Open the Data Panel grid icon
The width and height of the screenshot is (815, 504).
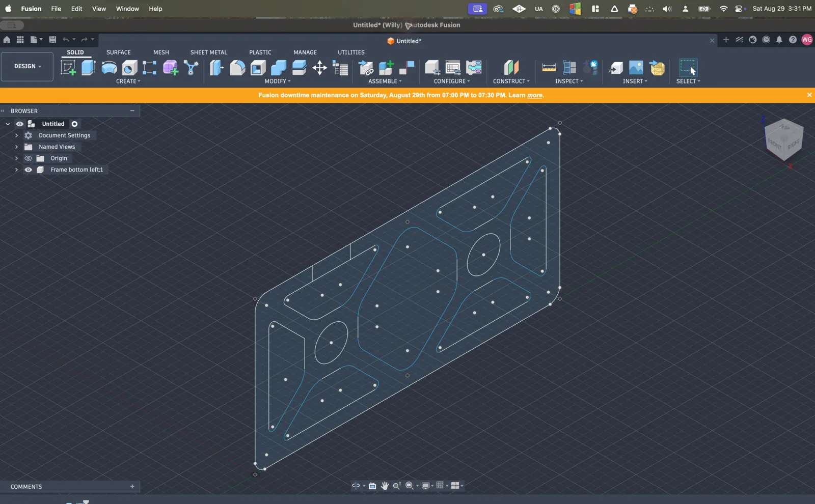(20, 40)
